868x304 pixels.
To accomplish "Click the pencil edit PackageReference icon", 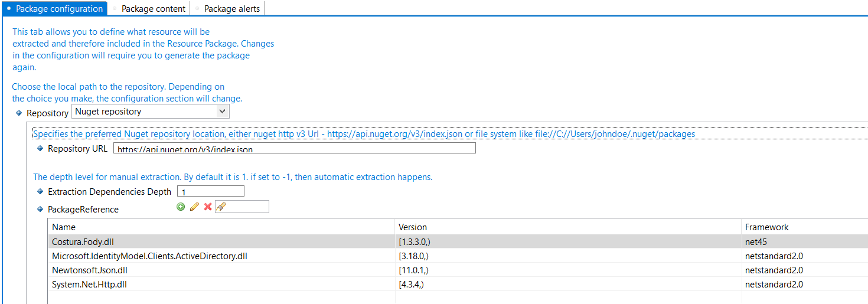I will 194,207.
